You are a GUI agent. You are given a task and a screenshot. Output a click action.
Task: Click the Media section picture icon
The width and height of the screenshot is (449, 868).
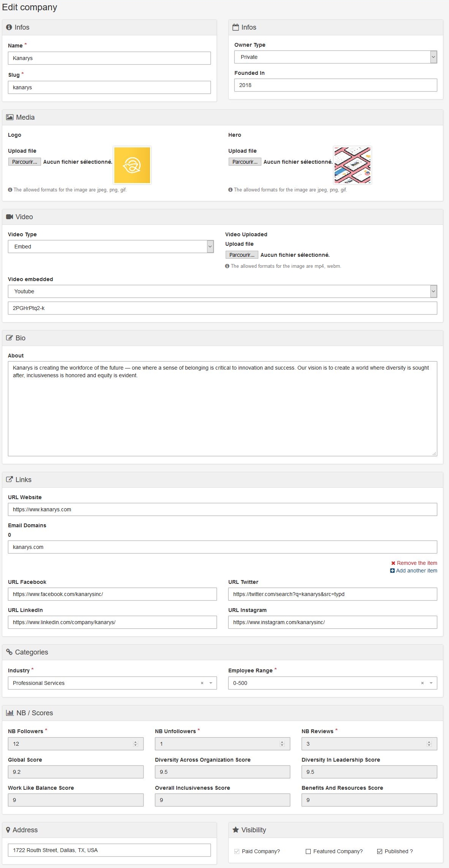point(10,117)
